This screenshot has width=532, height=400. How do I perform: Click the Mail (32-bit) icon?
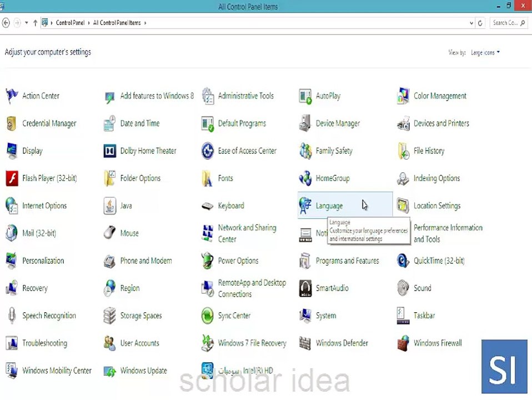12,233
